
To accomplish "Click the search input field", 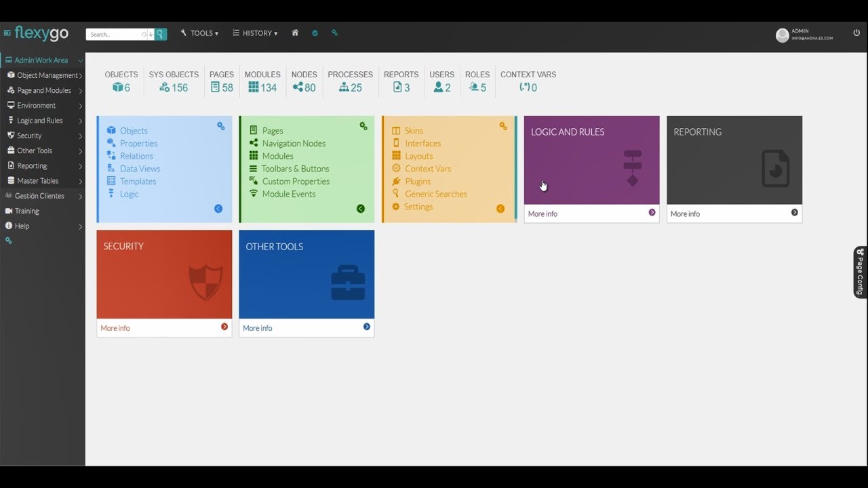I will point(115,34).
